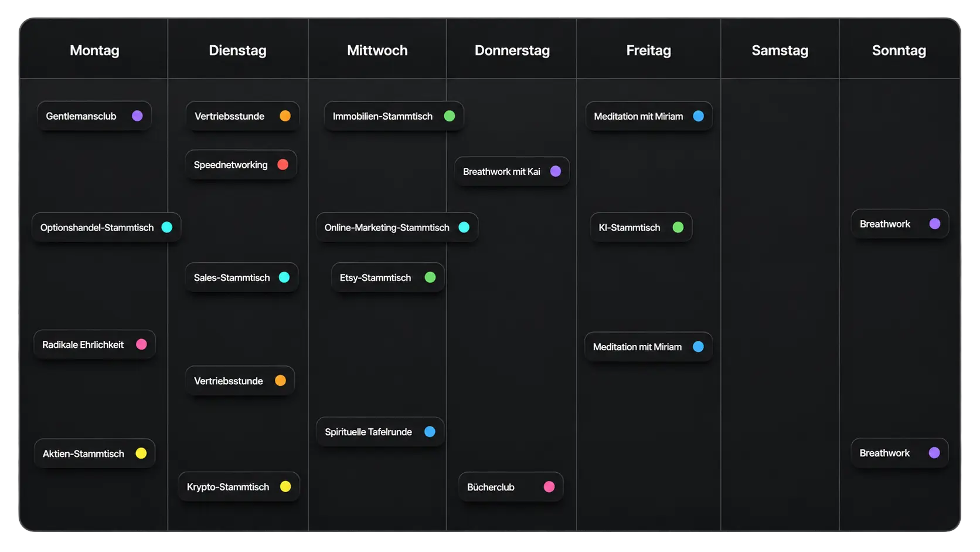Image resolution: width=980 pixels, height=552 pixels.
Task: Select the Krypto-Stammtisch event
Action: 239,487
